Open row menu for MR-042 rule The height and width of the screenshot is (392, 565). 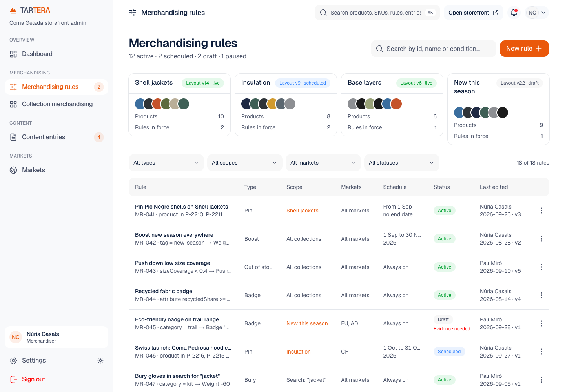(541, 239)
